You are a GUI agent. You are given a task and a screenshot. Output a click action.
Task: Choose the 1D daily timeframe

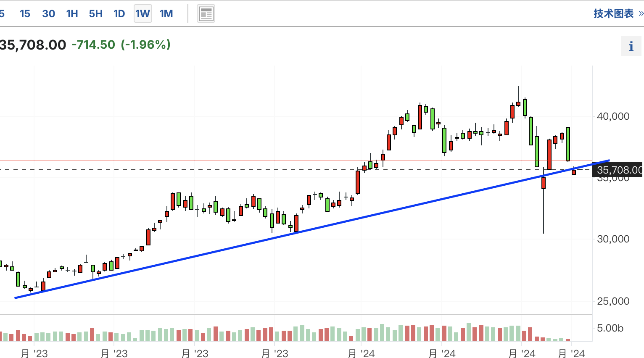click(119, 14)
